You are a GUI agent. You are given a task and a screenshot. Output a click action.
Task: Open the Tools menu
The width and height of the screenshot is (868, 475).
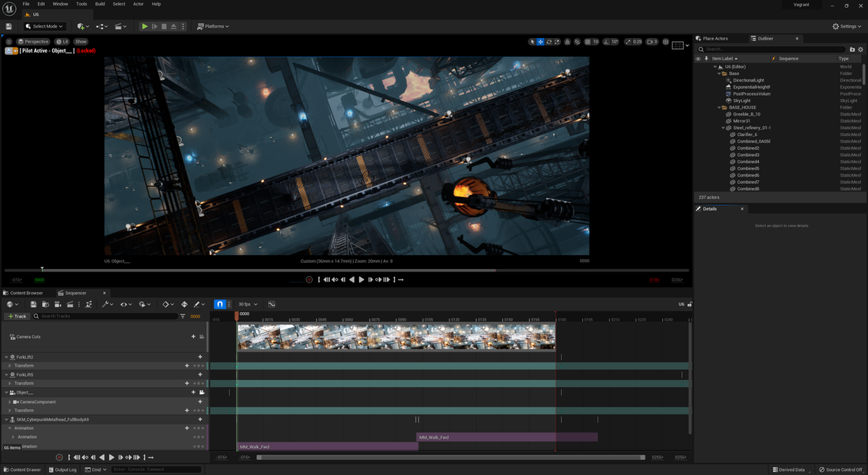click(x=81, y=4)
